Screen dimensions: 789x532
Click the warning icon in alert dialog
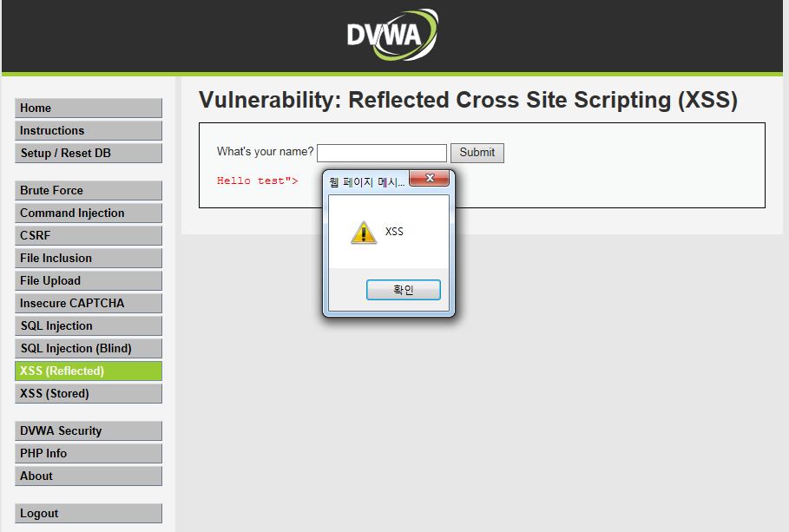(364, 233)
